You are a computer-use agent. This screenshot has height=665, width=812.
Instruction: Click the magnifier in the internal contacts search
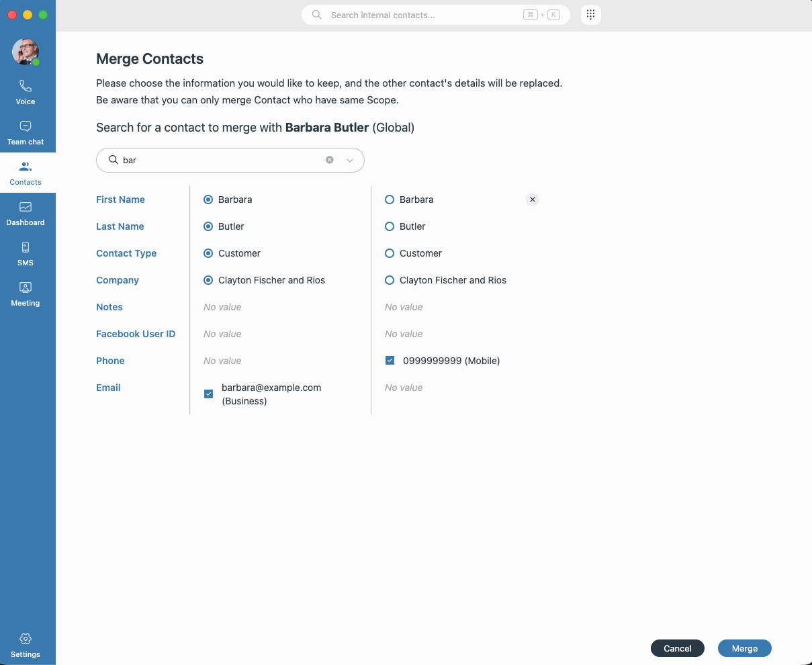coord(316,14)
